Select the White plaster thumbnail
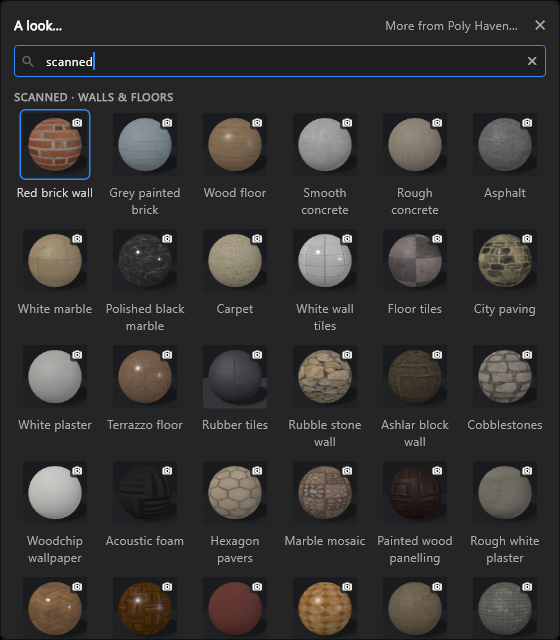 click(x=55, y=376)
